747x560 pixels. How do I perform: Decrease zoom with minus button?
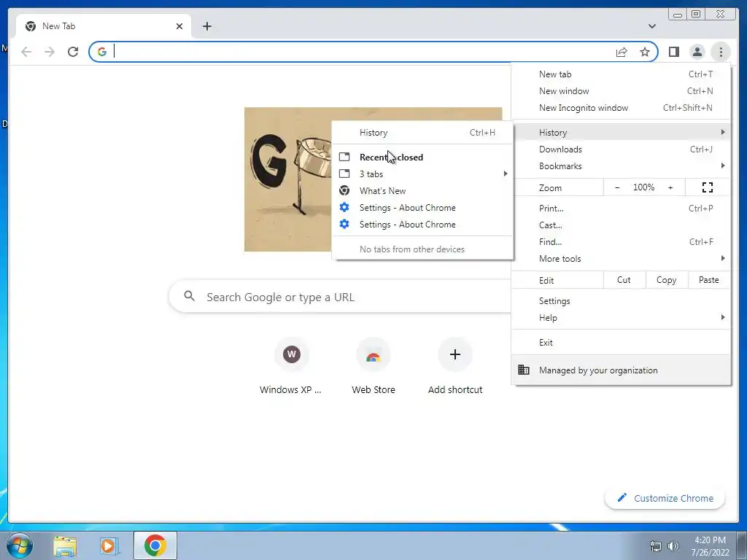point(617,187)
